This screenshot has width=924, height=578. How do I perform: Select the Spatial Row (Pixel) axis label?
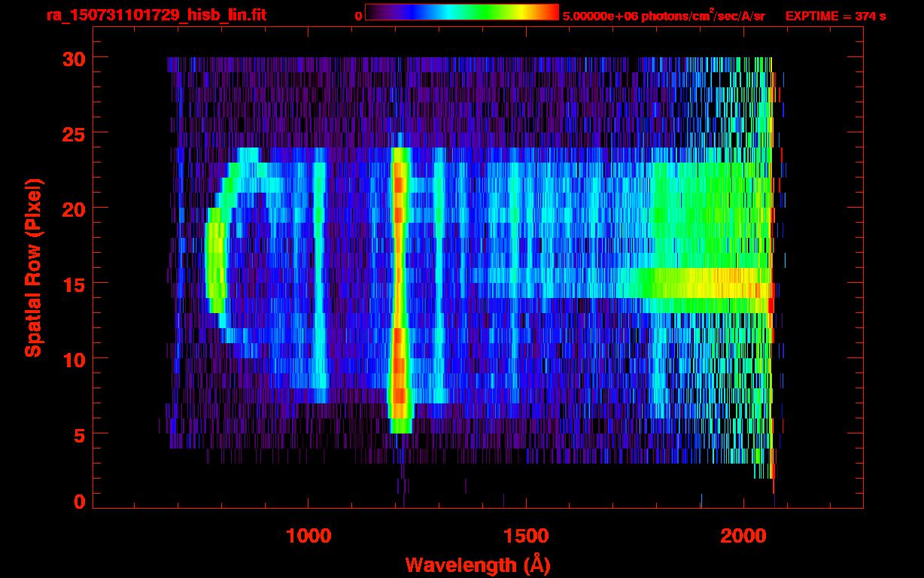pyautogui.click(x=32, y=268)
